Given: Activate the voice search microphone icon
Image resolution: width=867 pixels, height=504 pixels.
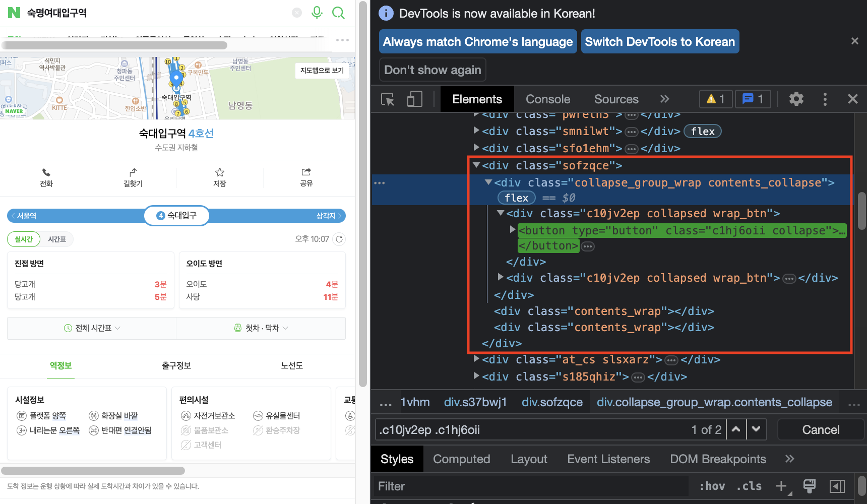Looking at the screenshot, I should pyautogui.click(x=317, y=13).
